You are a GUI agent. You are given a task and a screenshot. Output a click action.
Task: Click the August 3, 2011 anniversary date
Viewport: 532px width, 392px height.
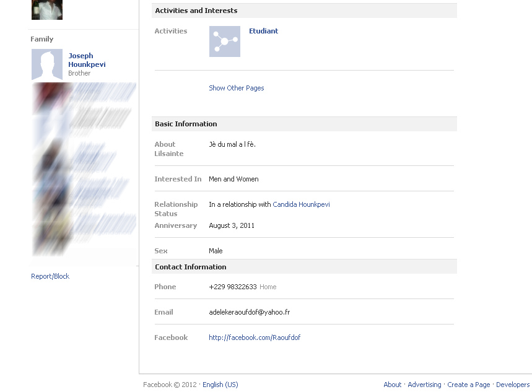(232, 225)
